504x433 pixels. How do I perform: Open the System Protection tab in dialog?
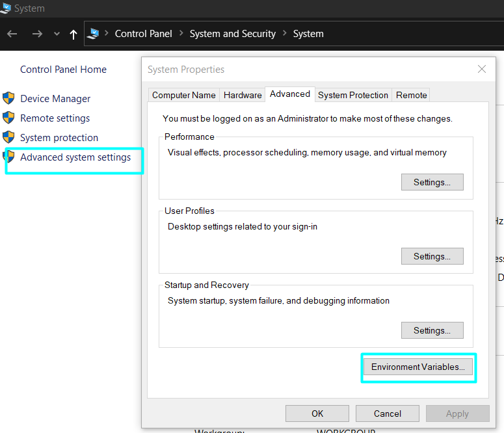[x=353, y=95]
